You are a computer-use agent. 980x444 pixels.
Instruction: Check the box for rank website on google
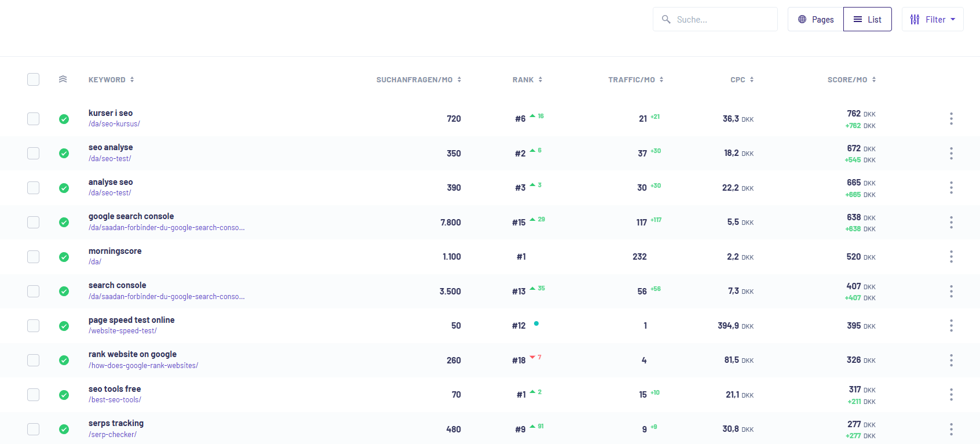pos(34,360)
